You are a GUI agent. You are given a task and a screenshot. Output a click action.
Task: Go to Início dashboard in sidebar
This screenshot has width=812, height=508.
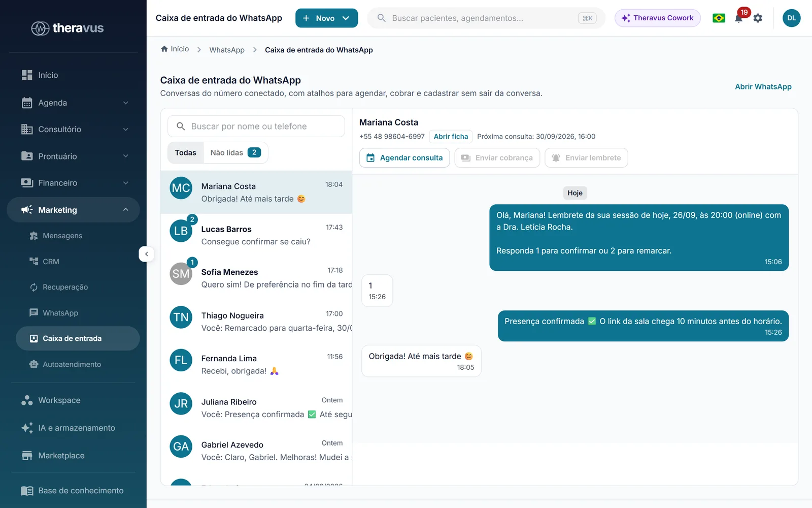(x=48, y=75)
